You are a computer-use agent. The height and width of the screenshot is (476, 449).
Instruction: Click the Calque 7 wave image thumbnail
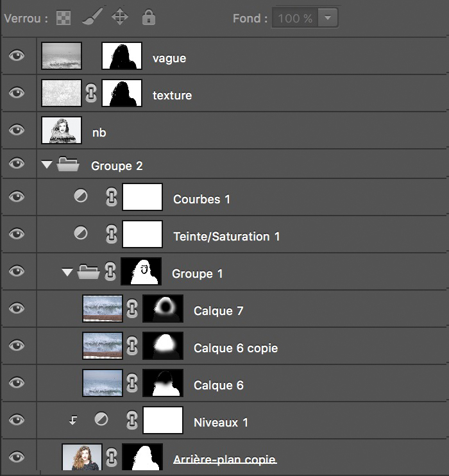point(103,309)
